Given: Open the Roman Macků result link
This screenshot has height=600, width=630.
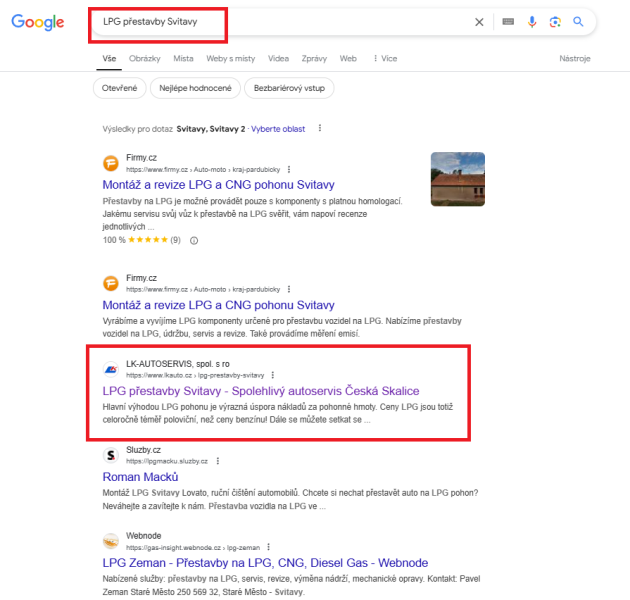Looking at the screenshot, I should pyautogui.click(x=140, y=477).
